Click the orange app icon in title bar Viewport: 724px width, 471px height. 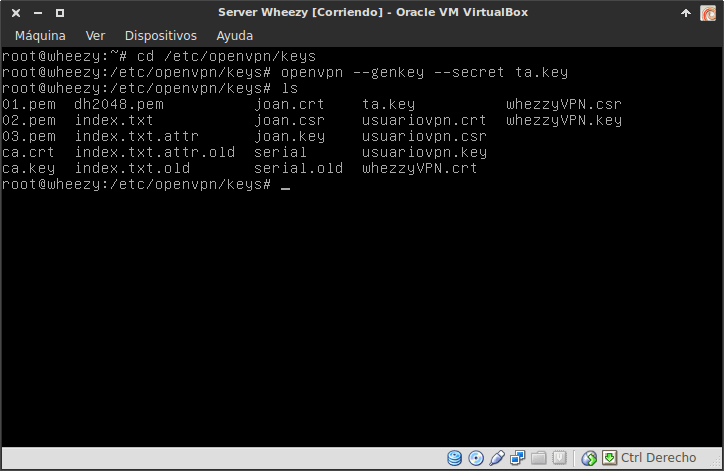click(x=708, y=12)
